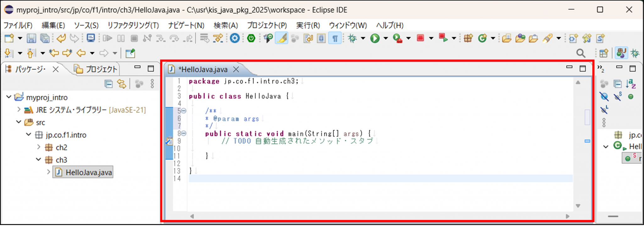
Task: Collapse the src folder in tree
Action: point(19,122)
